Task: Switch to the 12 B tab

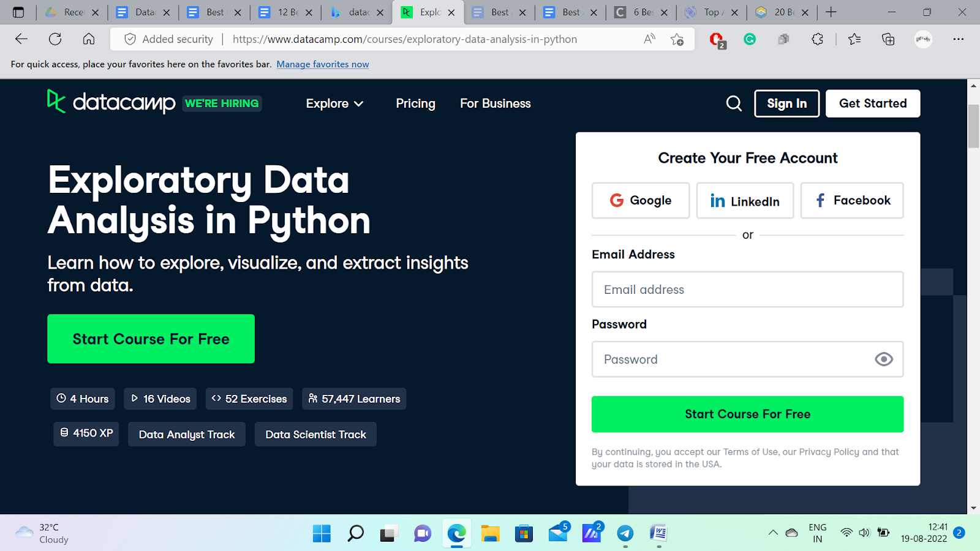Action: tap(287, 12)
